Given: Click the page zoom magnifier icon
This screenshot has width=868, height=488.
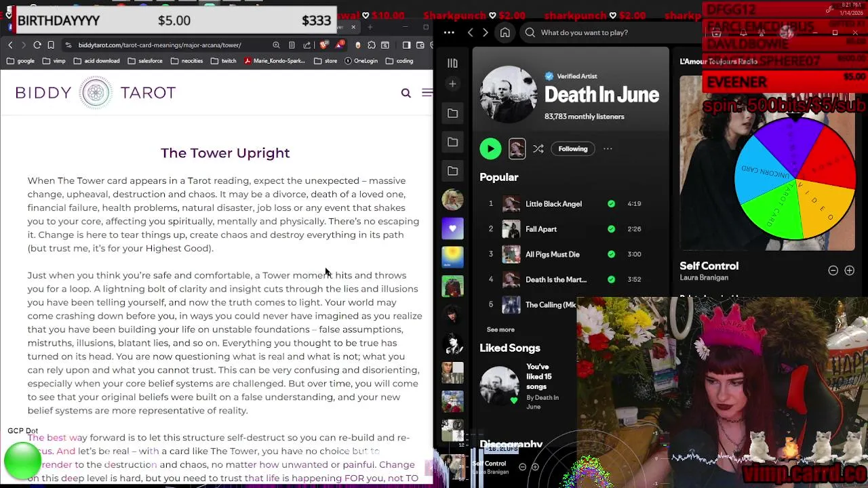Looking at the screenshot, I should pos(276,45).
